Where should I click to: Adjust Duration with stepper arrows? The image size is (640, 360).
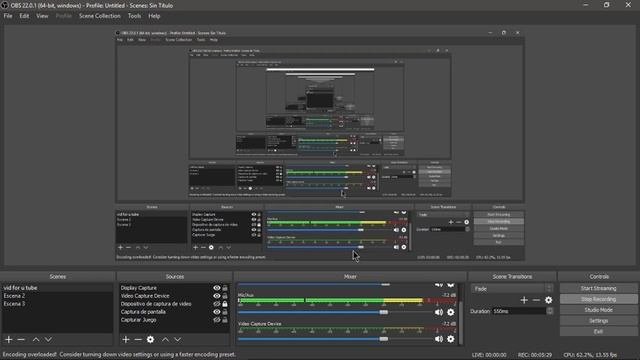pos(550,311)
